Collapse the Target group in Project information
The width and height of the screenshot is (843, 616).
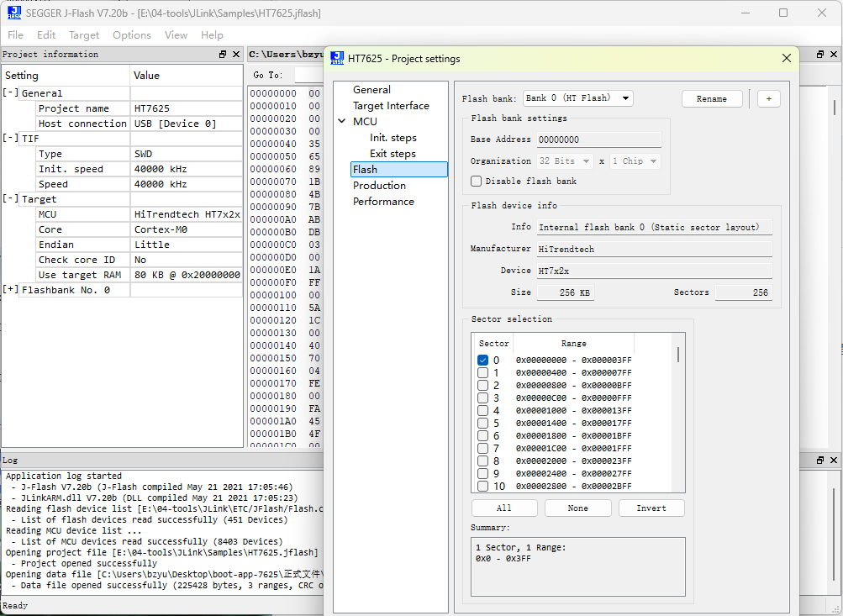click(x=10, y=198)
